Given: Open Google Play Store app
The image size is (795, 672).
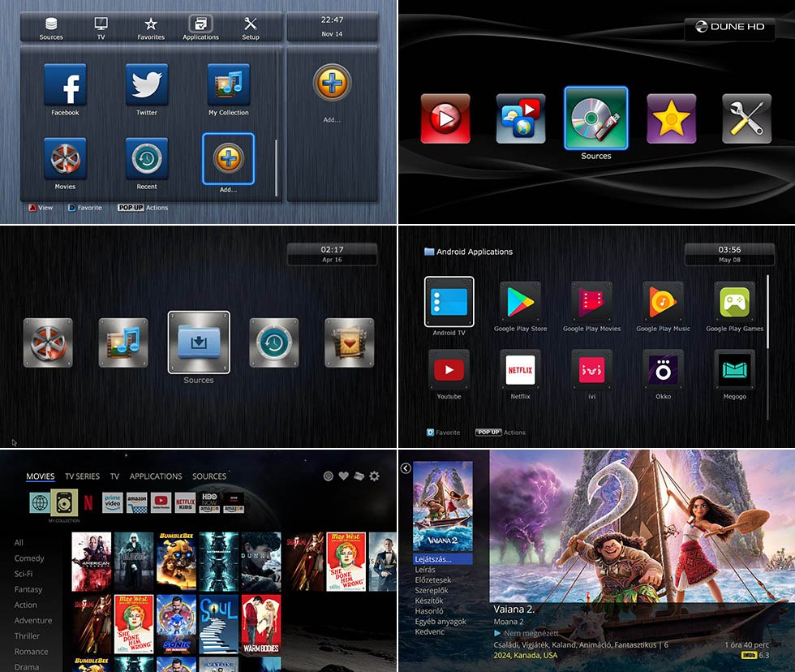Looking at the screenshot, I should click(520, 302).
